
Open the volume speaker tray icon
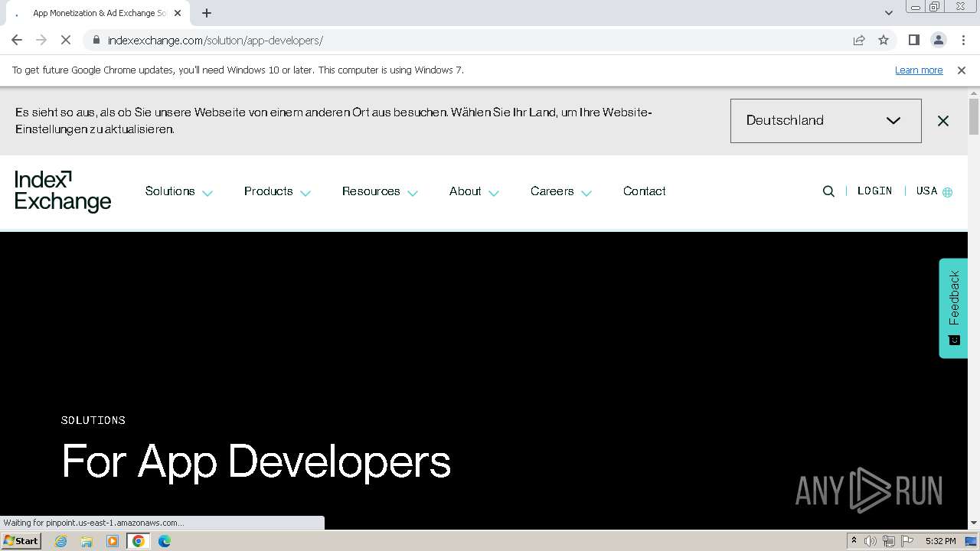coord(871,541)
